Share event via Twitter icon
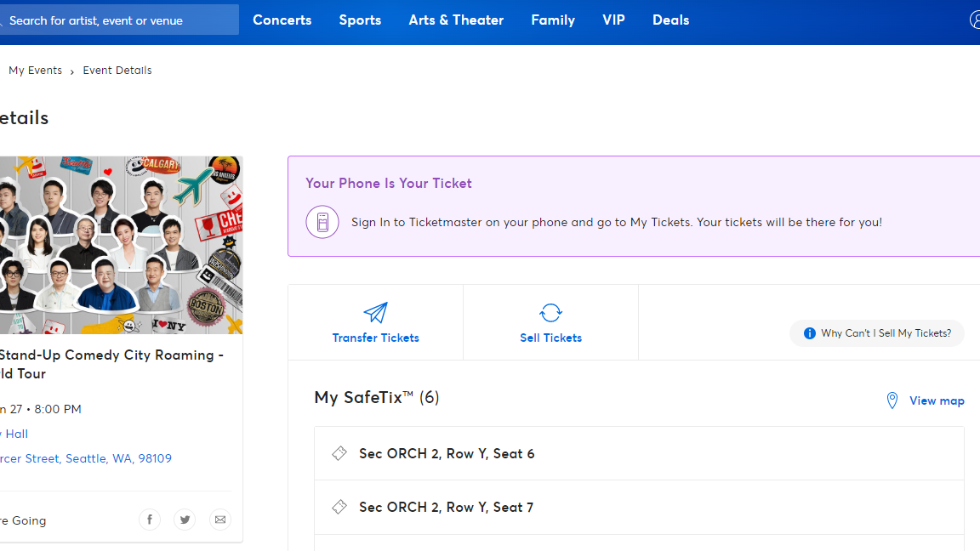 tap(185, 520)
